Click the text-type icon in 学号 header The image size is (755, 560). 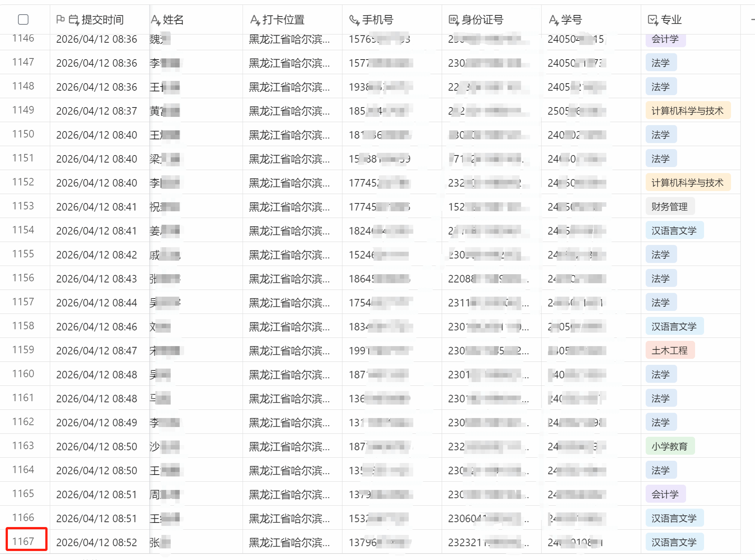coord(554,20)
